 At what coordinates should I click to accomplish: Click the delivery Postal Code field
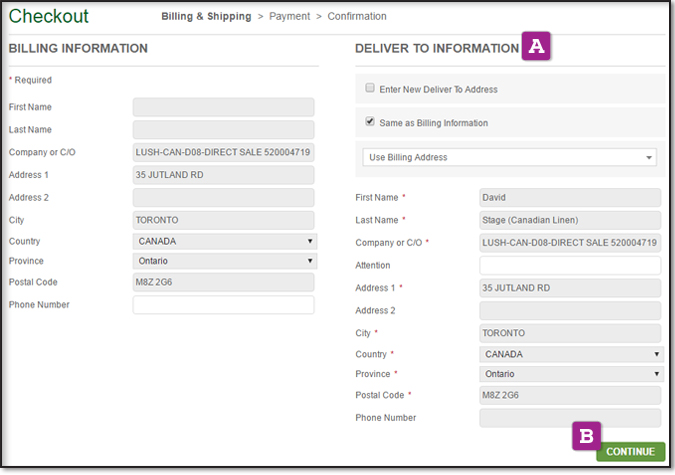[x=570, y=396]
